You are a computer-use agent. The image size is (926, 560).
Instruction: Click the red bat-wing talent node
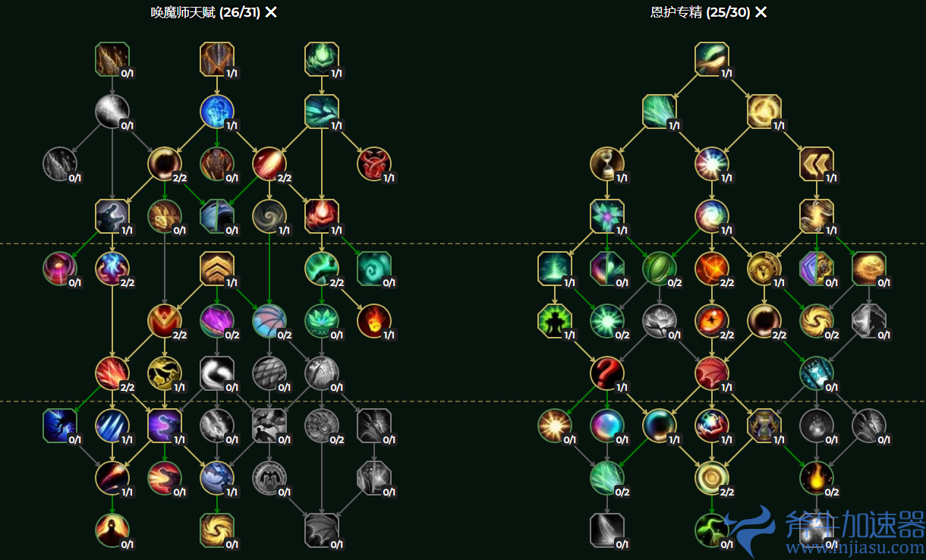712,373
